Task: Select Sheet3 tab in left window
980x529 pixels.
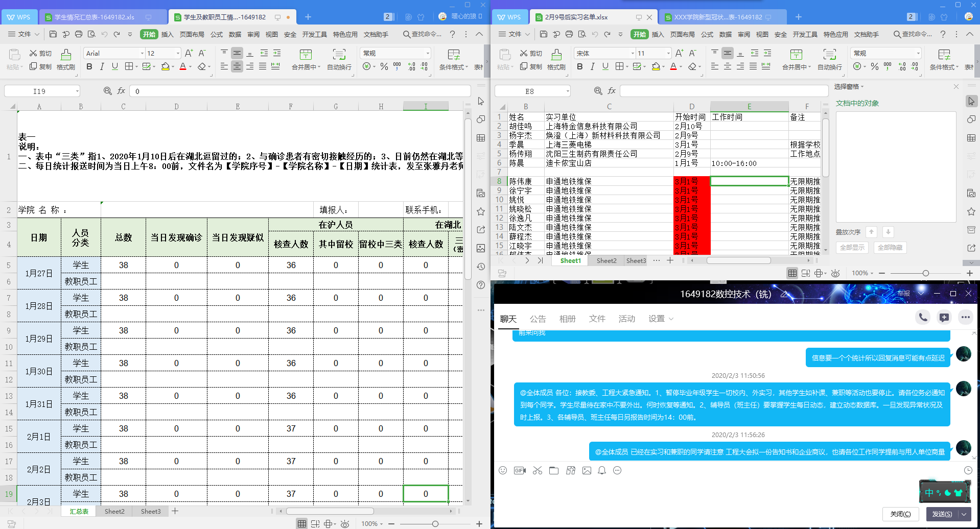Action: pyautogui.click(x=151, y=511)
